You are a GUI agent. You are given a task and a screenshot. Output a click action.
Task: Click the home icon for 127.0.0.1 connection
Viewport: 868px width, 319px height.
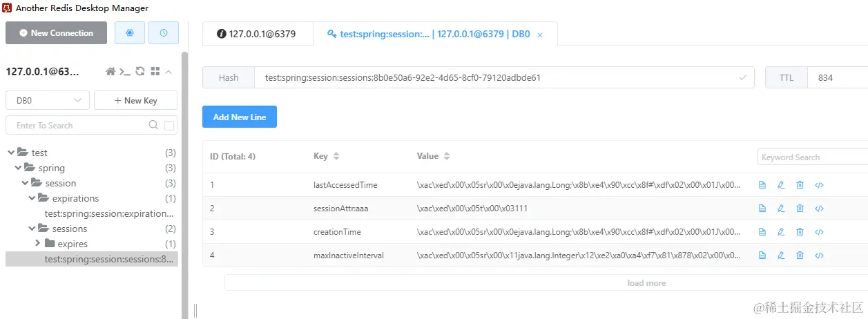(x=110, y=71)
